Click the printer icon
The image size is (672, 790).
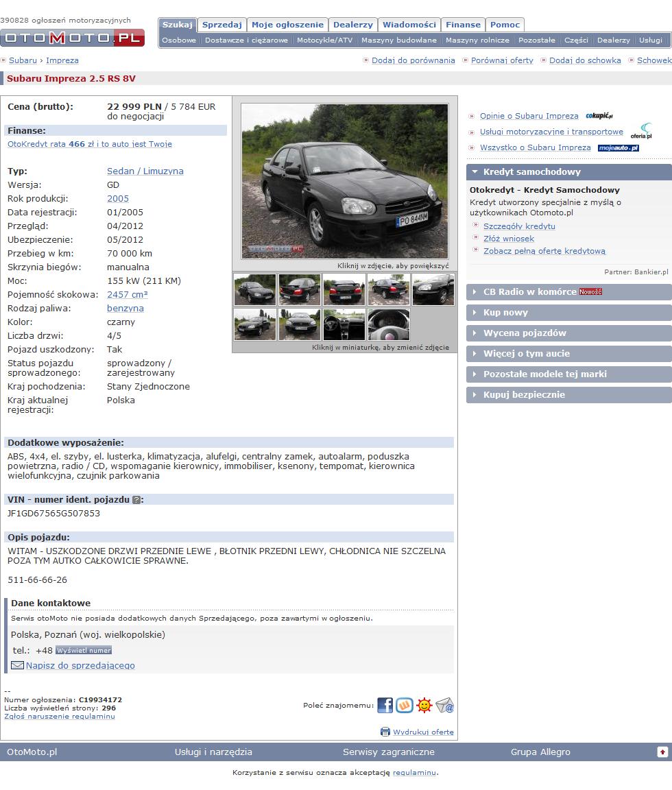[x=385, y=732]
